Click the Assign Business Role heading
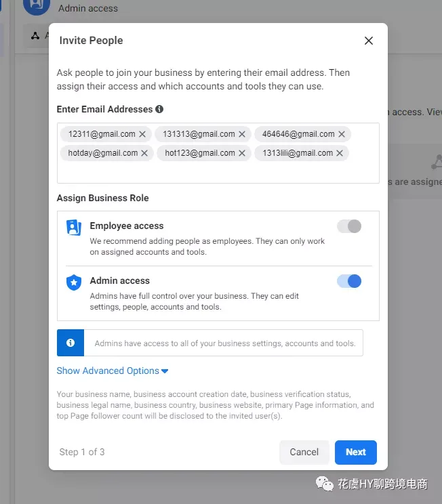The image size is (442, 504). tap(102, 198)
